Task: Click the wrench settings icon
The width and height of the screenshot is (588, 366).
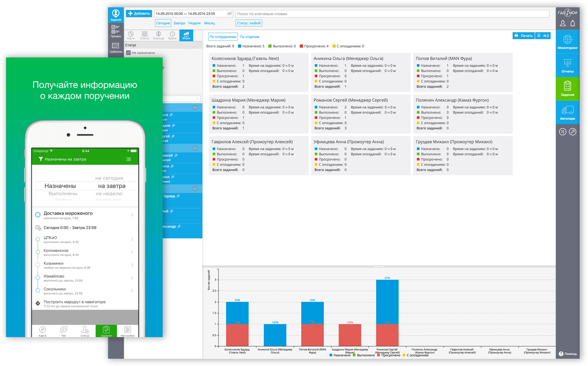Action: pos(573,131)
